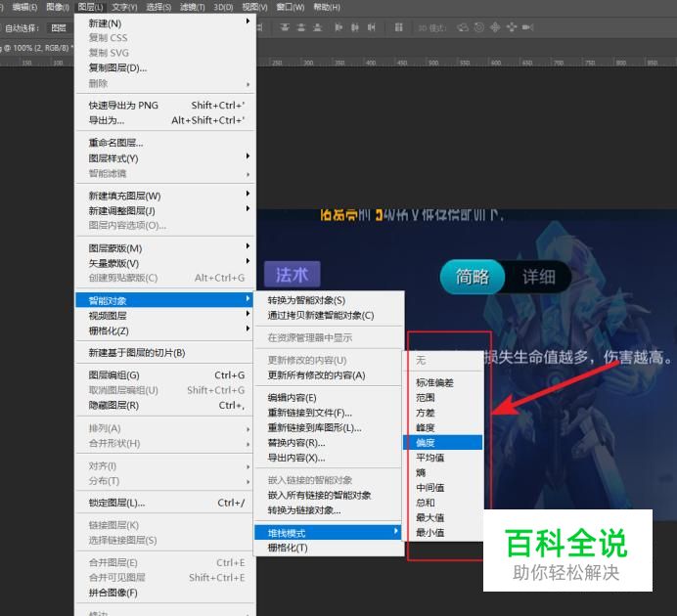Screen dimensions: 677x616
Task: Choose 栅格化(T) in smart object submenu
Action: [x=329, y=548]
